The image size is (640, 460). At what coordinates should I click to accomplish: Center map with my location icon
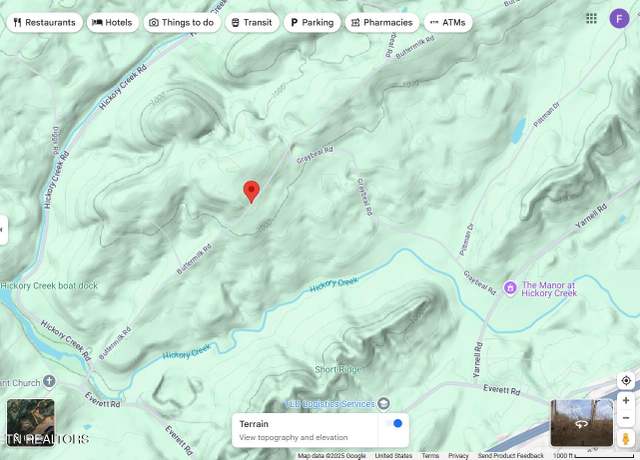click(x=626, y=381)
